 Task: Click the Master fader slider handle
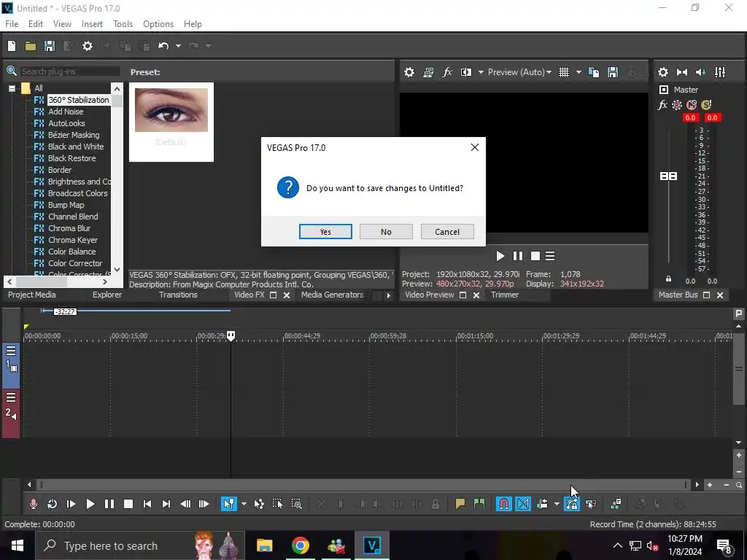click(x=668, y=176)
